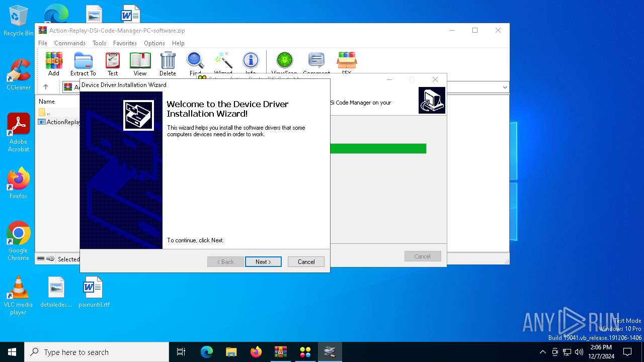Open the notification center icon

tap(627, 352)
